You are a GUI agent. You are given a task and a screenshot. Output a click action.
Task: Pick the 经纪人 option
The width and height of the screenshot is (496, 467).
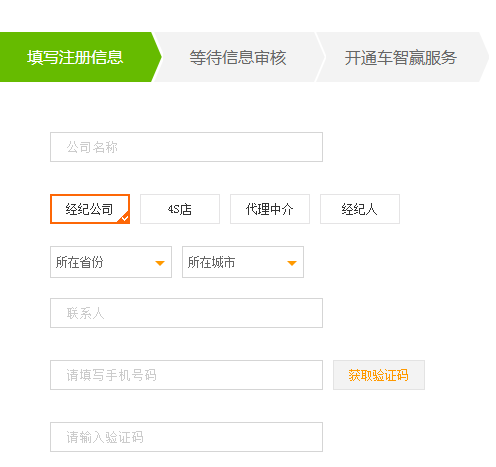(x=360, y=209)
